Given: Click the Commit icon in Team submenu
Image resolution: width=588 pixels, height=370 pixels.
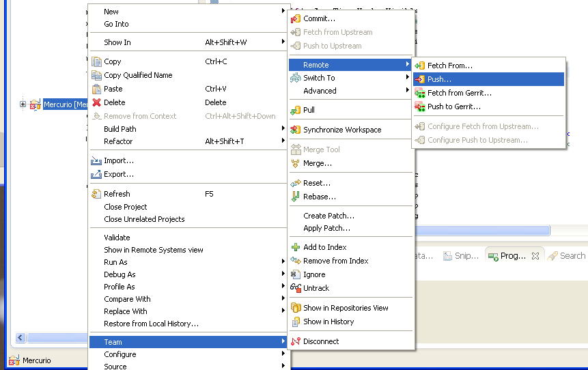Looking at the screenshot, I should pos(296,19).
